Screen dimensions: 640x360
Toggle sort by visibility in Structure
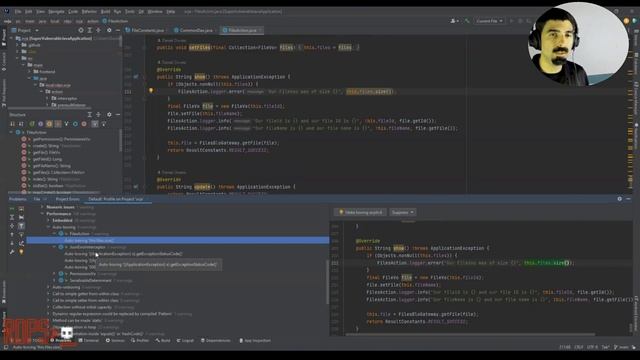(12, 124)
